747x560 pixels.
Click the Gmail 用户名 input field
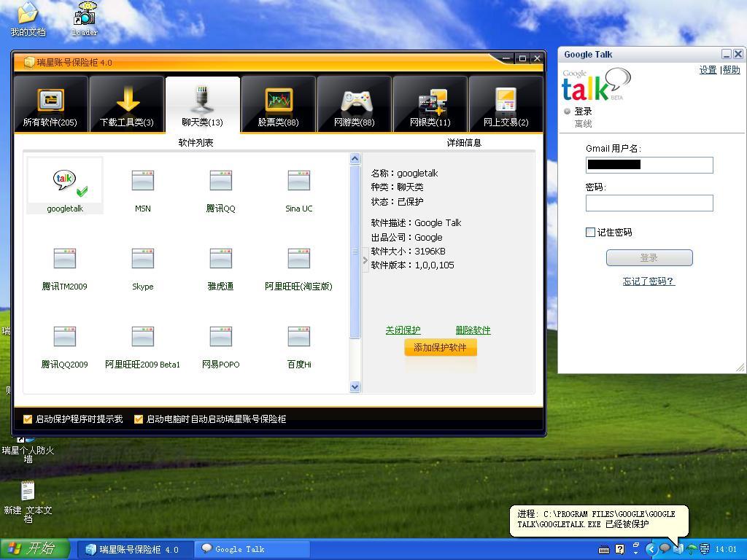click(x=649, y=165)
